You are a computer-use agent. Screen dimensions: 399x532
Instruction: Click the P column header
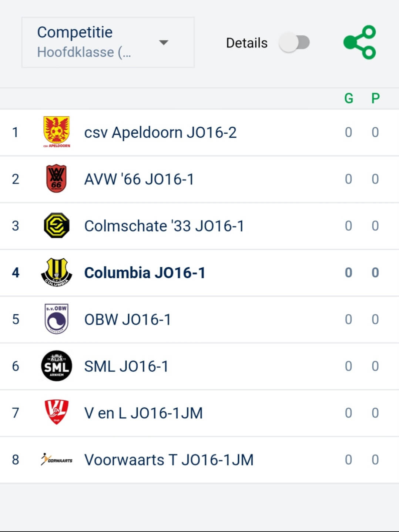pyautogui.click(x=375, y=98)
